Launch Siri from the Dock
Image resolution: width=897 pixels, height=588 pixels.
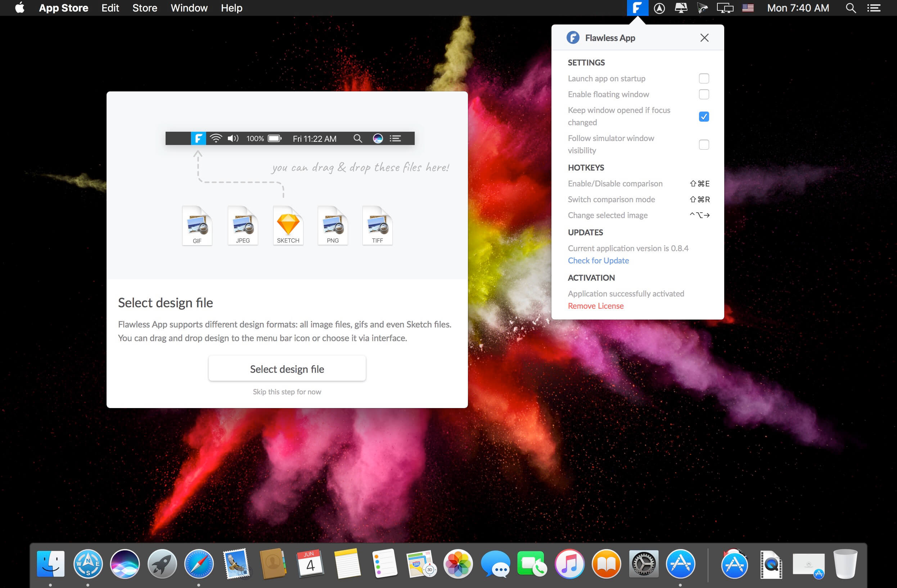point(125,564)
